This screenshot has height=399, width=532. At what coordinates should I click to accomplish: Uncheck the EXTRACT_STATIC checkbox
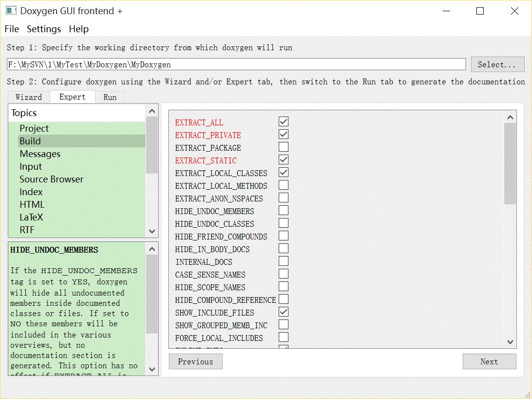click(x=284, y=160)
